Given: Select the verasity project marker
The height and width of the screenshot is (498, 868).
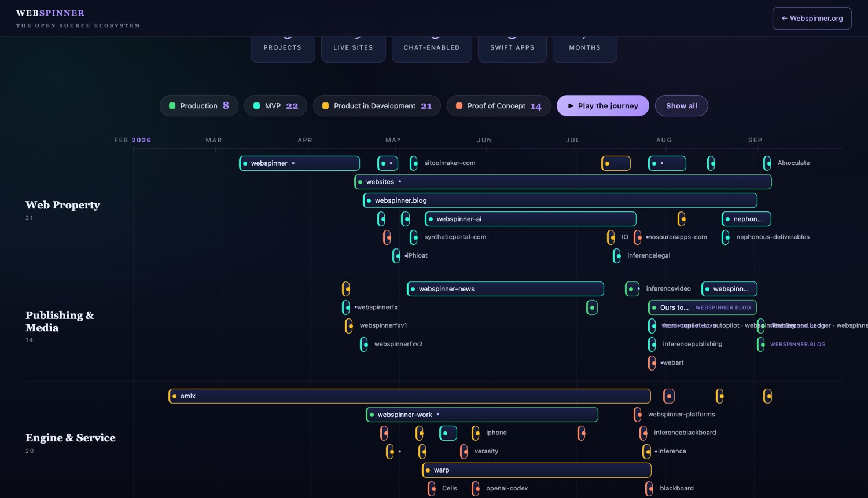Looking at the screenshot, I should pyautogui.click(x=464, y=452).
